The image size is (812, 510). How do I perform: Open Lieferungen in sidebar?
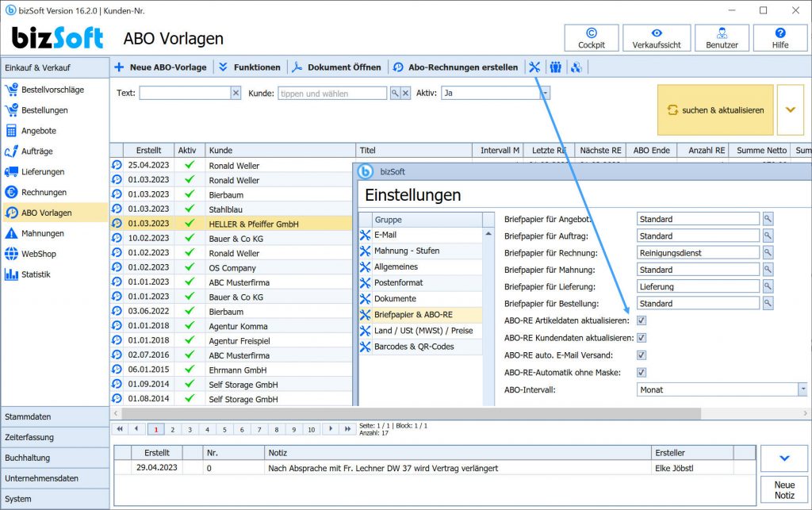coord(55,172)
